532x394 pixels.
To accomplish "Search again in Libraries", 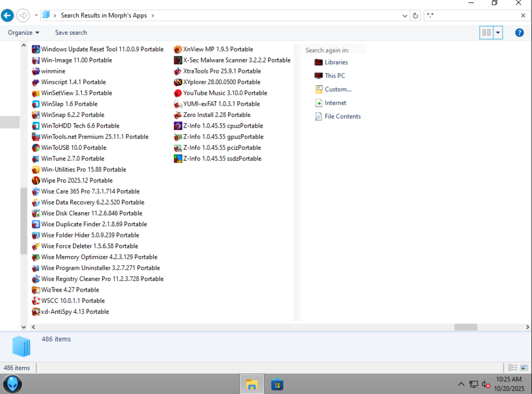I will click(331, 62).
